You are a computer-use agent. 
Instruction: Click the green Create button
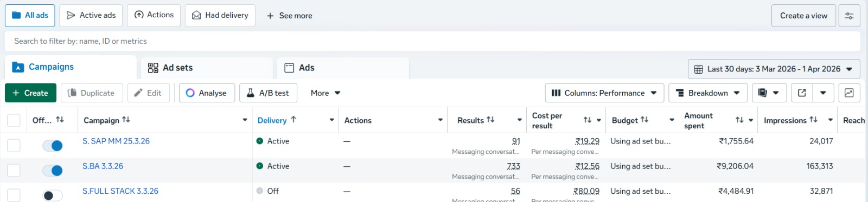click(30, 93)
